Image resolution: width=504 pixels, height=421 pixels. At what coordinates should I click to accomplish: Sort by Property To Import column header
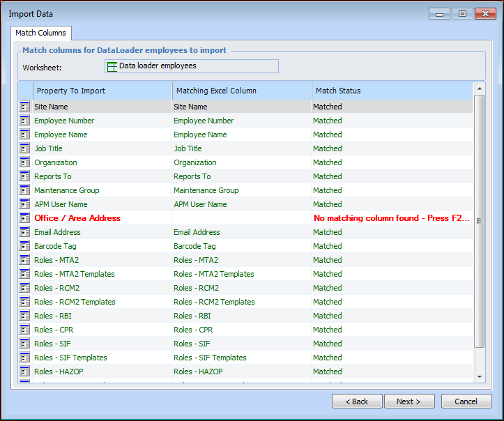(102, 91)
